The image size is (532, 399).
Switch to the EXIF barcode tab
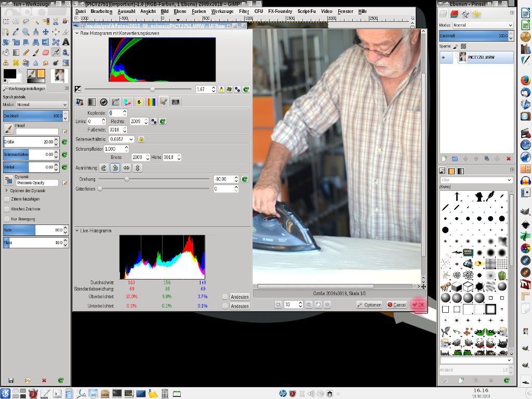(x=176, y=102)
